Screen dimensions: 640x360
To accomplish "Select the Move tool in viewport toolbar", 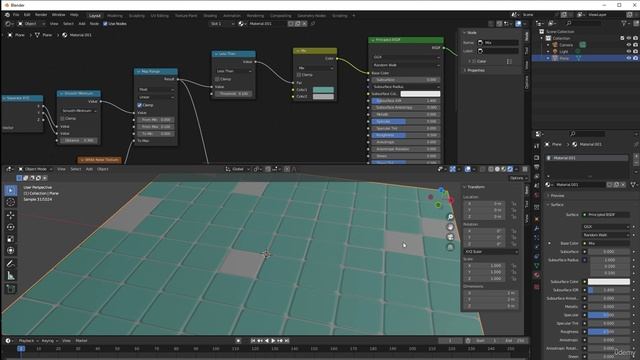I will pos(11,215).
